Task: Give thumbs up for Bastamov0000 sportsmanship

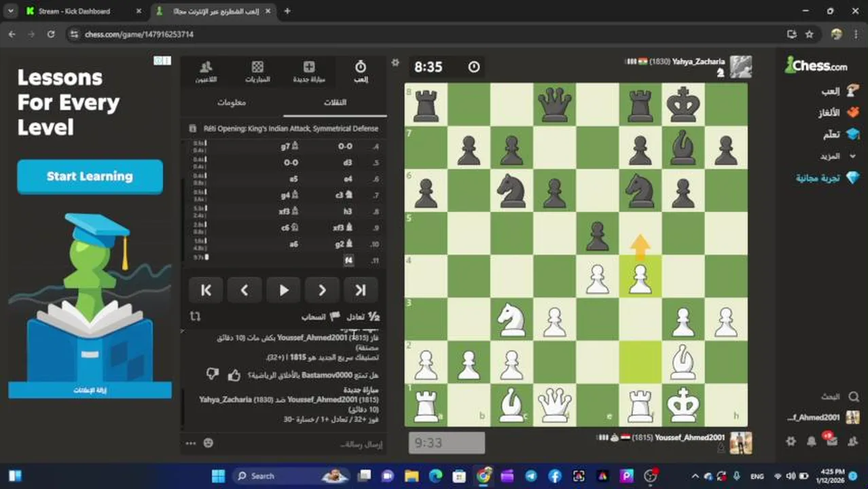Action: tap(234, 375)
